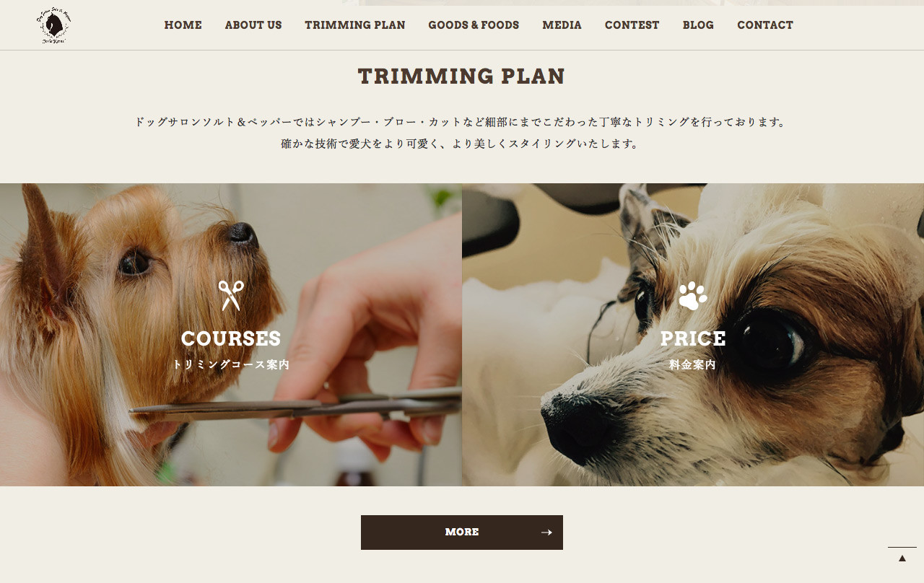Open the HOME menu item

(183, 25)
